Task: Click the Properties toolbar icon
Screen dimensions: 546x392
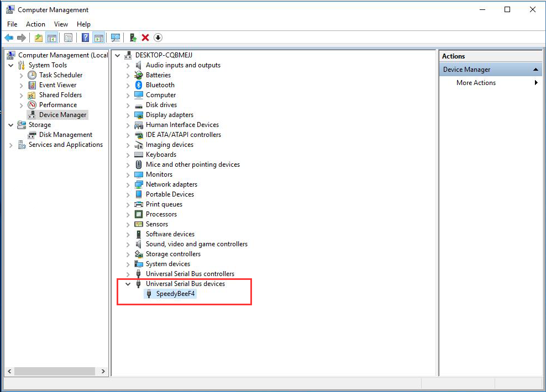Action: click(x=68, y=38)
